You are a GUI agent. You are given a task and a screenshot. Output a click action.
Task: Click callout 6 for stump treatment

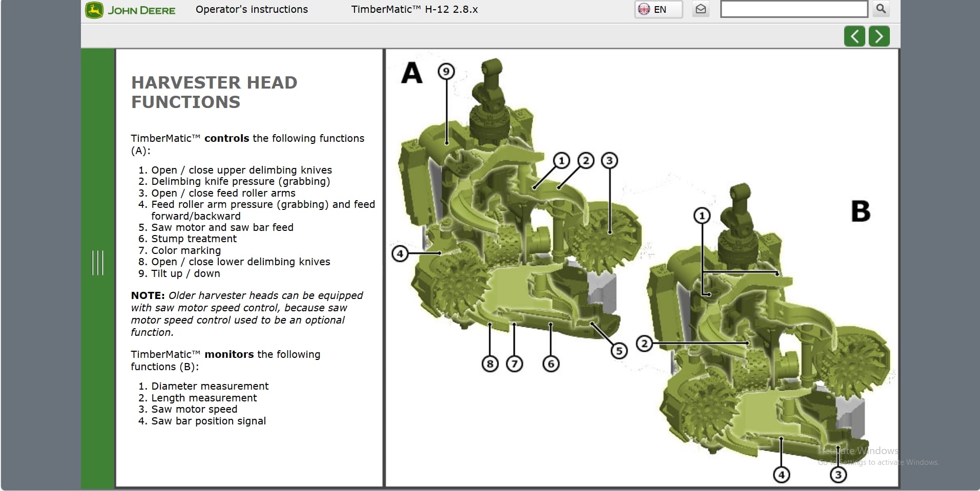tap(551, 364)
